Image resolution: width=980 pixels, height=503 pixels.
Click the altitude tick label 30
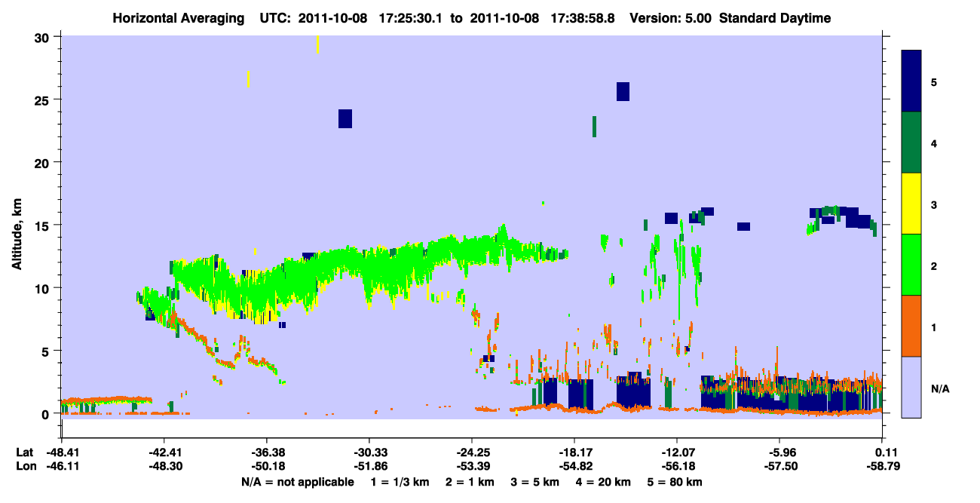coord(44,37)
